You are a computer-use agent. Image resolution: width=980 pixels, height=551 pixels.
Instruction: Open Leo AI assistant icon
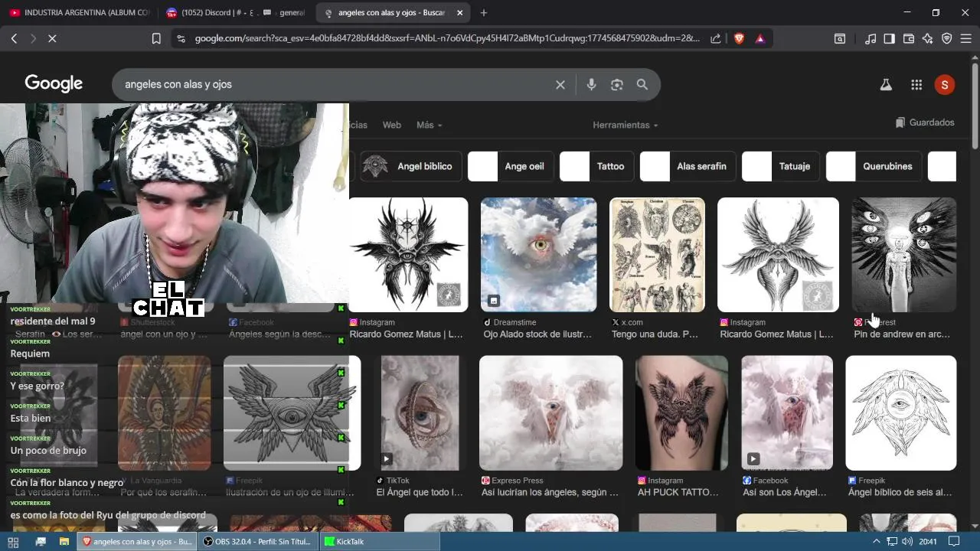928,38
